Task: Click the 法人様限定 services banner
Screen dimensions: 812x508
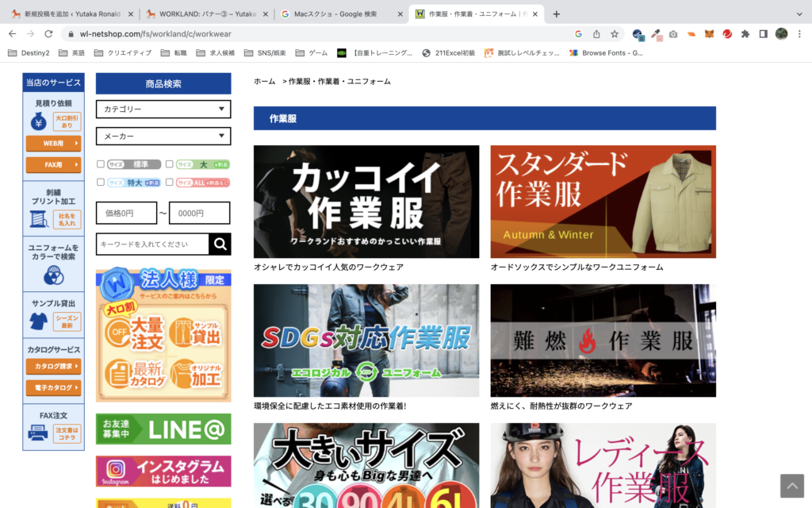Action: click(x=163, y=336)
